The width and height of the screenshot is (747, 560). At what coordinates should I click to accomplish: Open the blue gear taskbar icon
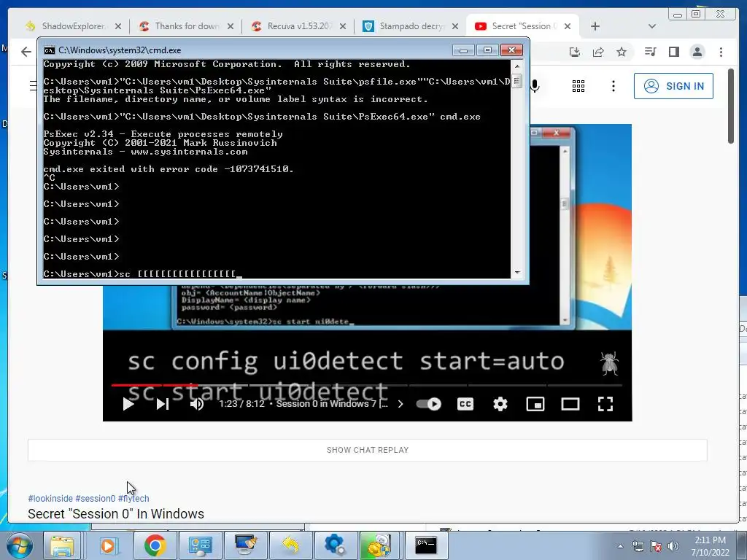(335, 545)
